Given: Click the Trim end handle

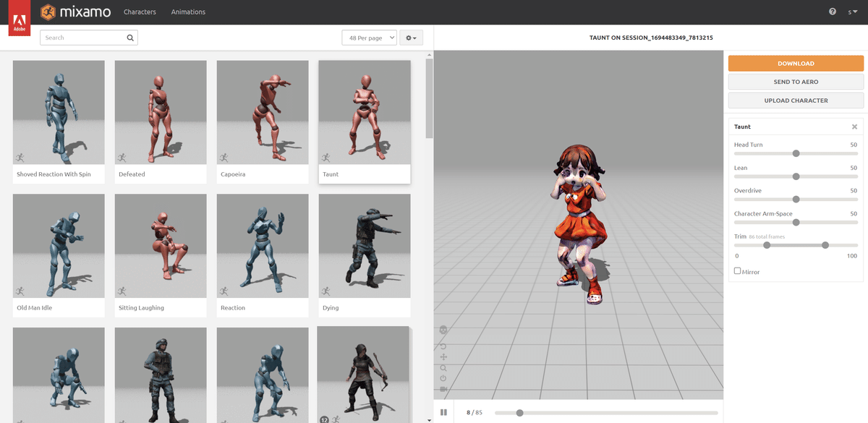Looking at the screenshot, I should pyautogui.click(x=825, y=245).
